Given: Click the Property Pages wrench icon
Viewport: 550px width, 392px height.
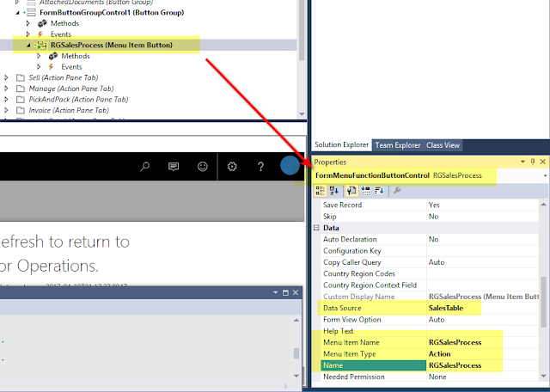Looking at the screenshot, I should [x=397, y=191].
